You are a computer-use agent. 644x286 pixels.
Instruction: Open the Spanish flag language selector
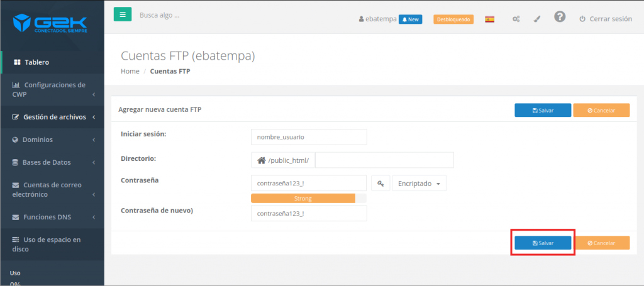pos(489,19)
